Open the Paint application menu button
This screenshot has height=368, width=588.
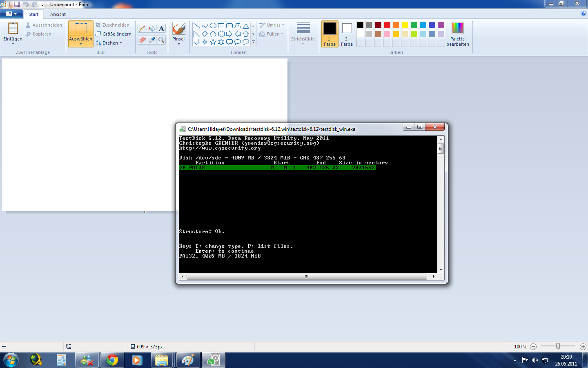pos(11,14)
